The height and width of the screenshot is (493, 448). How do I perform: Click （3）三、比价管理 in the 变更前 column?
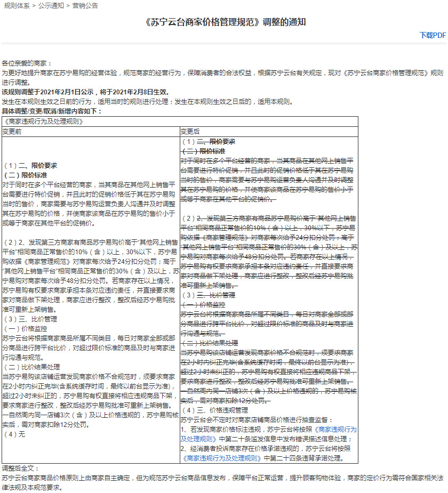point(30,319)
